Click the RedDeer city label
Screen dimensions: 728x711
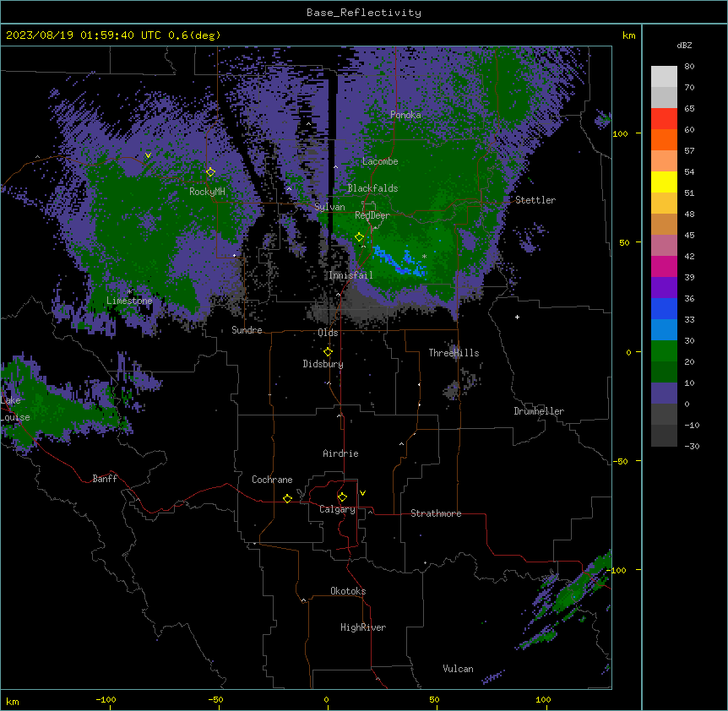[372, 215]
